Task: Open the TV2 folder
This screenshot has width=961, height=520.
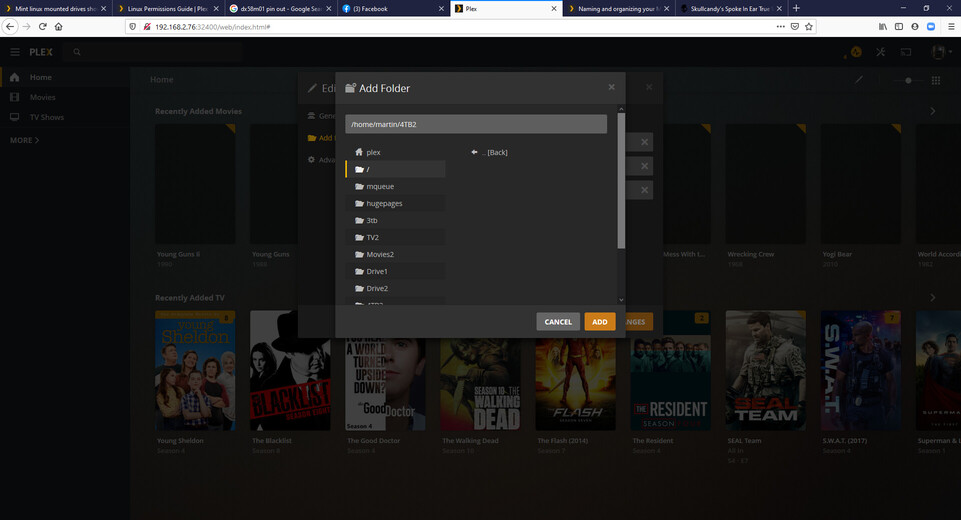Action: (395, 237)
